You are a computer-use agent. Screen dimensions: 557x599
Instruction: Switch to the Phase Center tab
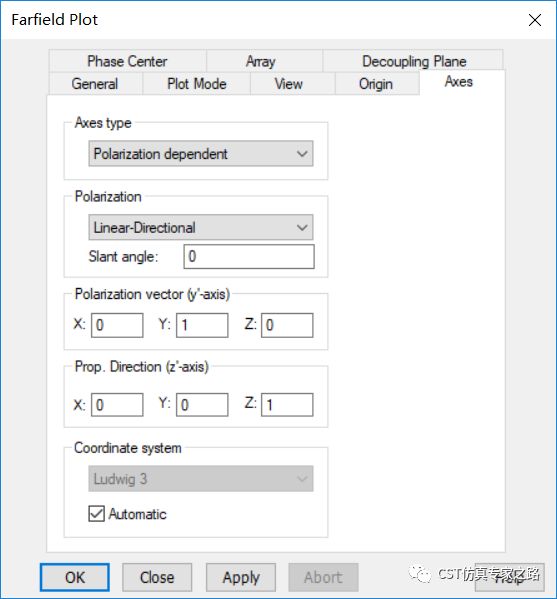pyautogui.click(x=127, y=61)
